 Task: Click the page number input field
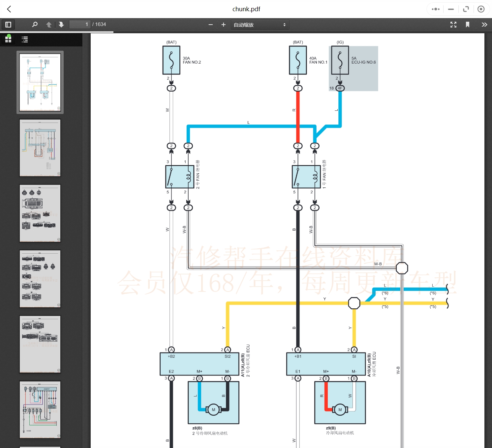pyautogui.click(x=79, y=25)
